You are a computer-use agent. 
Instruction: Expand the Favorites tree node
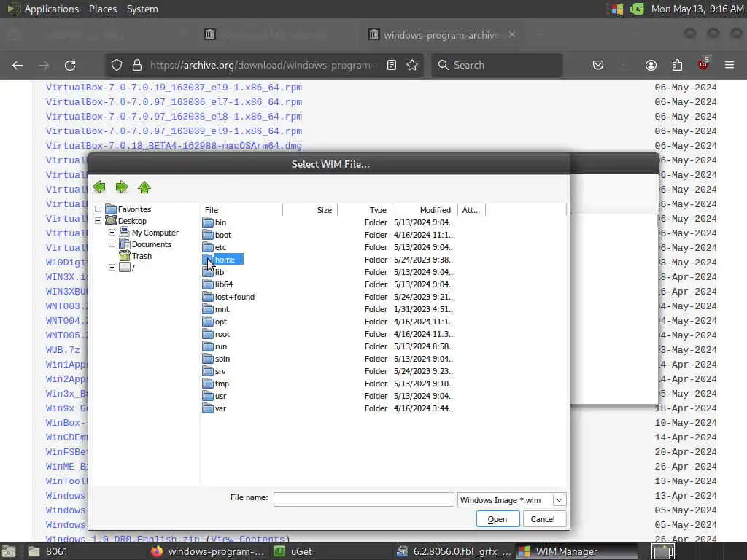98,209
